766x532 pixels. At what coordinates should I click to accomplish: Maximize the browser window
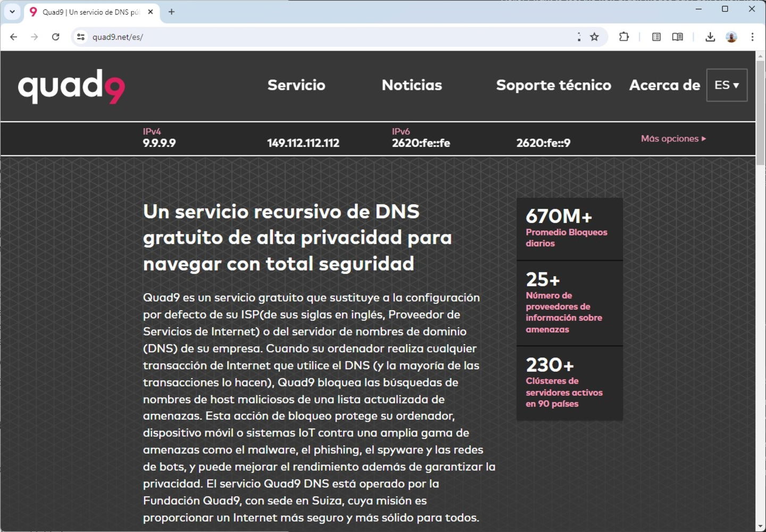click(x=725, y=9)
